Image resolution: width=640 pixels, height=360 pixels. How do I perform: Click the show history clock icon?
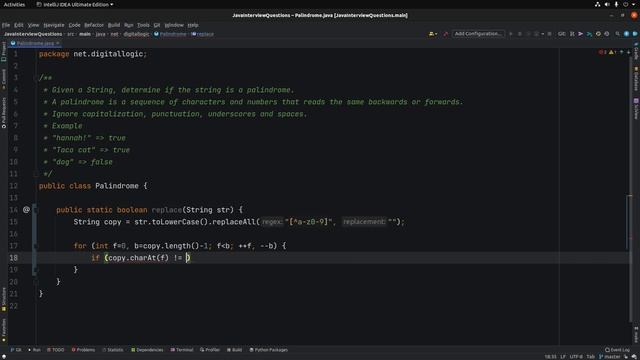coord(598,34)
